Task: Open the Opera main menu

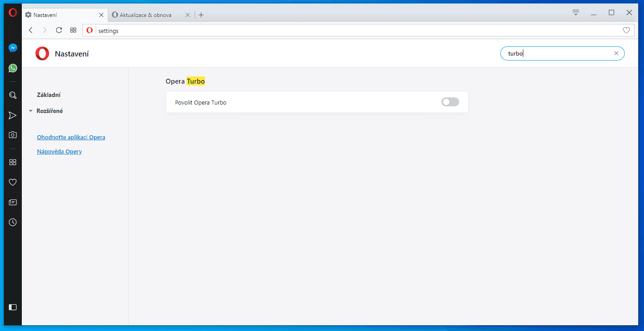Action: [x=12, y=12]
